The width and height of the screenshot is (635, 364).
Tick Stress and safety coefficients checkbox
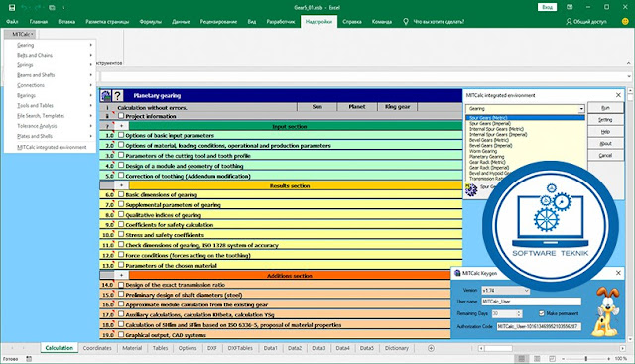[x=121, y=234]
